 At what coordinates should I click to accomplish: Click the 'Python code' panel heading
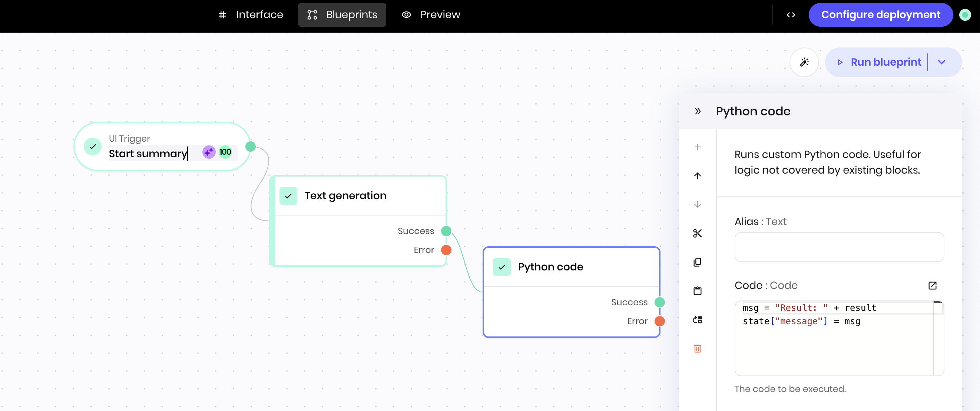coord(753,111)
